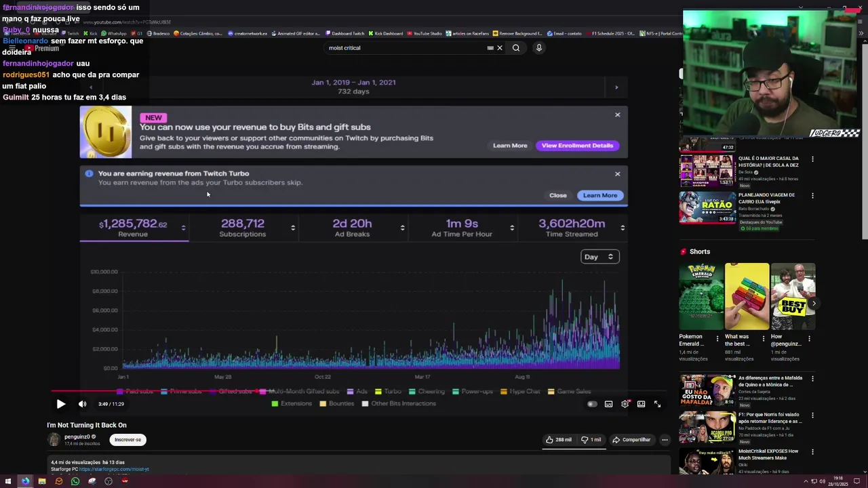This screenshot has height=488, width=868.
Task: Close the Bits and gift subs banner
Action: point(618,115)
